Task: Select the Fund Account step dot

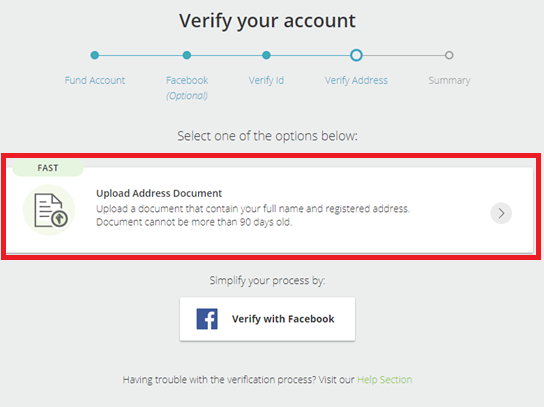Action: [x=95, y=55]
